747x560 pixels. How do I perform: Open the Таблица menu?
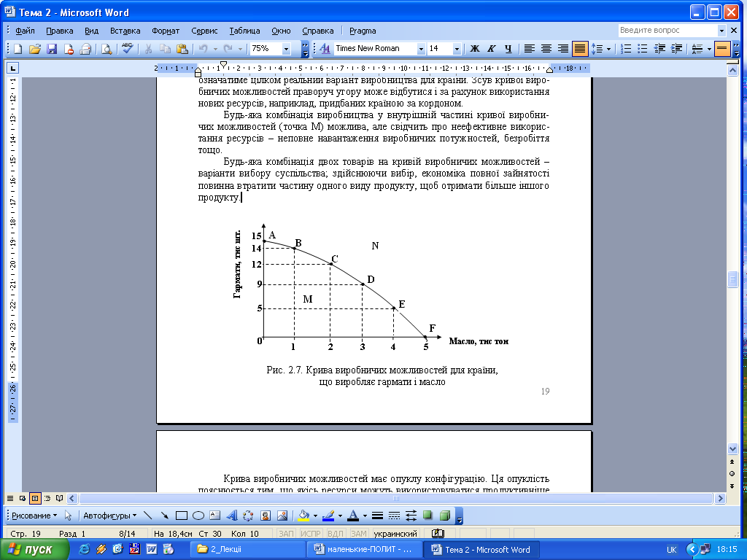244,31
